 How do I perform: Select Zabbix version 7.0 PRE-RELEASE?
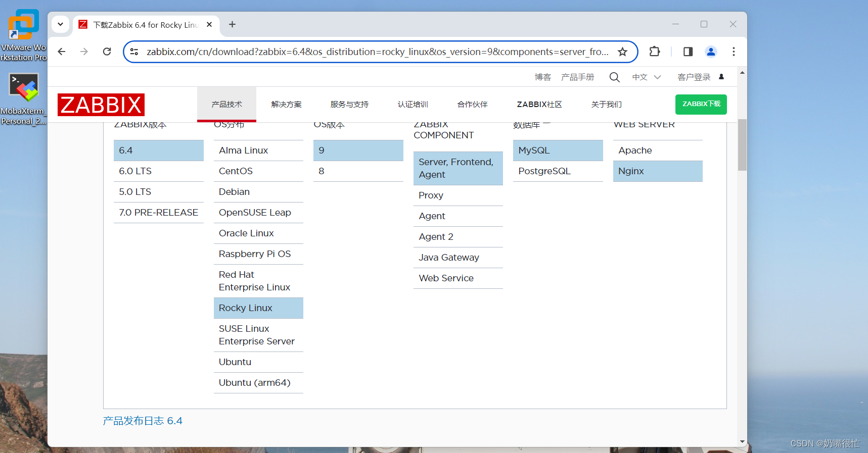pos(159,213)
